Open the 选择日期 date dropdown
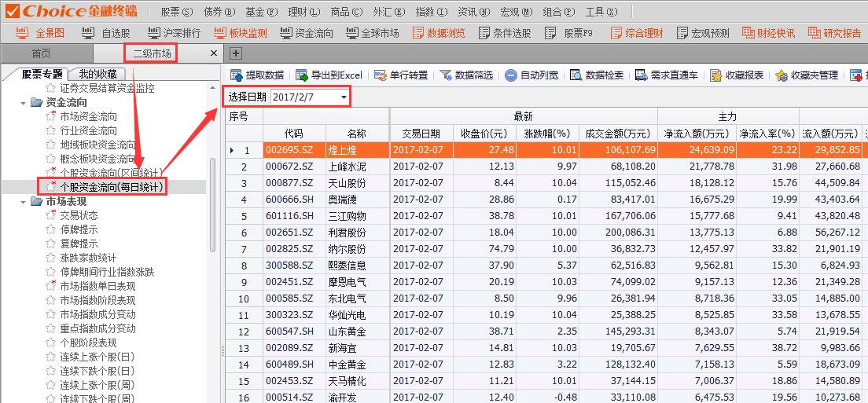This screenshot has height=403, width=868. pyautogui.click(x=344, y=97)
